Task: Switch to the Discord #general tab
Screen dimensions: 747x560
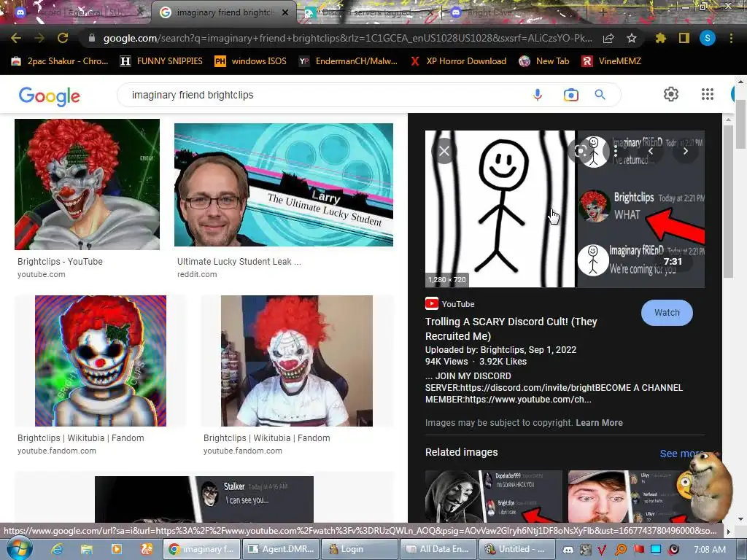Action: (77, 12)
